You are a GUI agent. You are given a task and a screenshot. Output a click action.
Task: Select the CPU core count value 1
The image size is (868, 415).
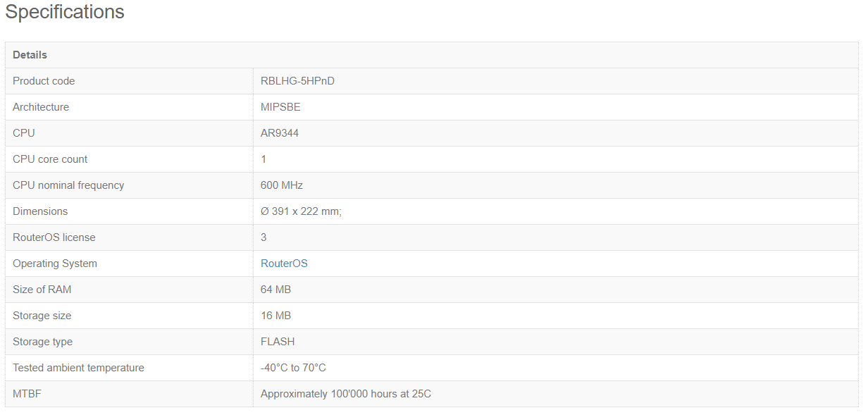(263, 159)
